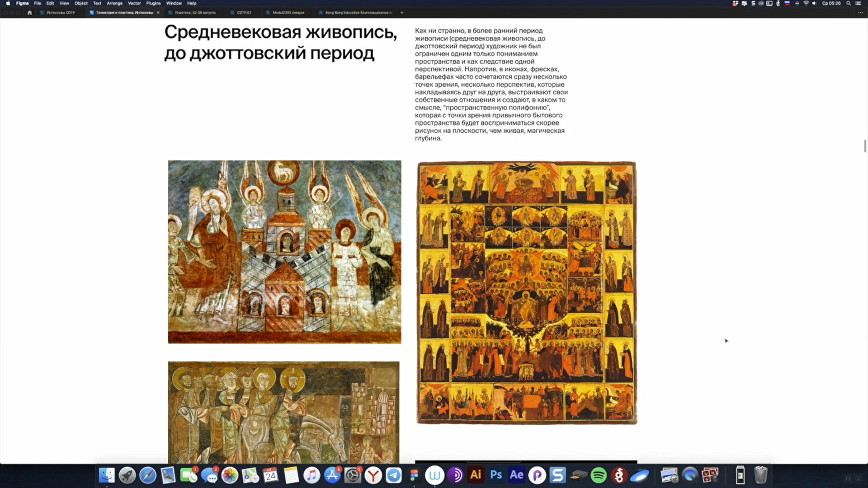Open Spotlight search in menu bar
The image size is (868, 488).
pos(849,3)
